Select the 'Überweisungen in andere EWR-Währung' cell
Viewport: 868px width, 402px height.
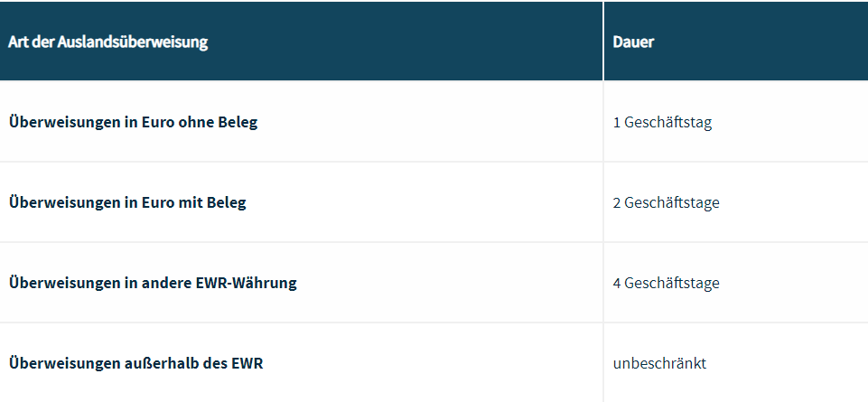point(153,283)
